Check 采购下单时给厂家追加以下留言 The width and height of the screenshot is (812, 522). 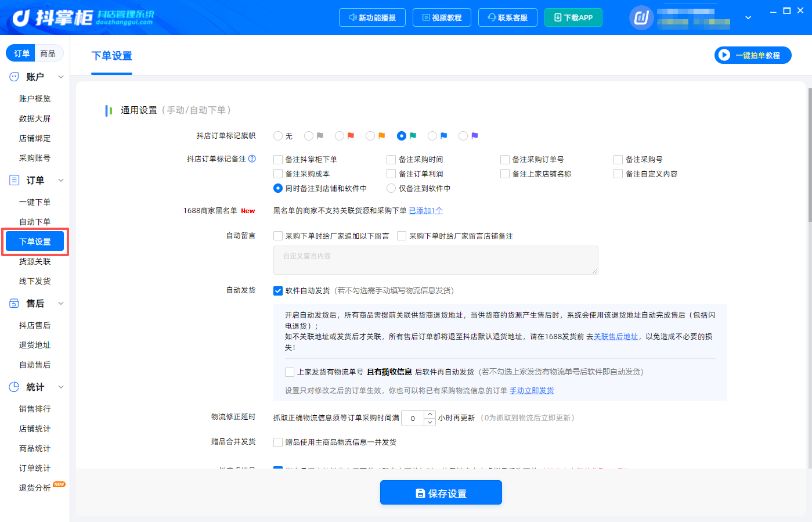278,236
